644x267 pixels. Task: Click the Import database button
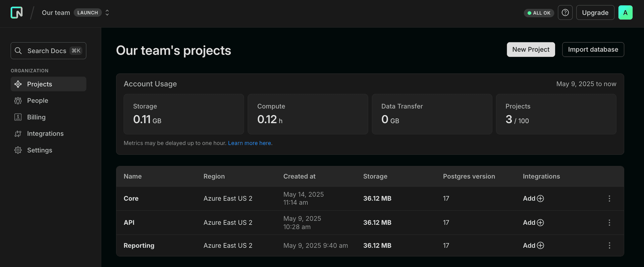tap(593, 50)
